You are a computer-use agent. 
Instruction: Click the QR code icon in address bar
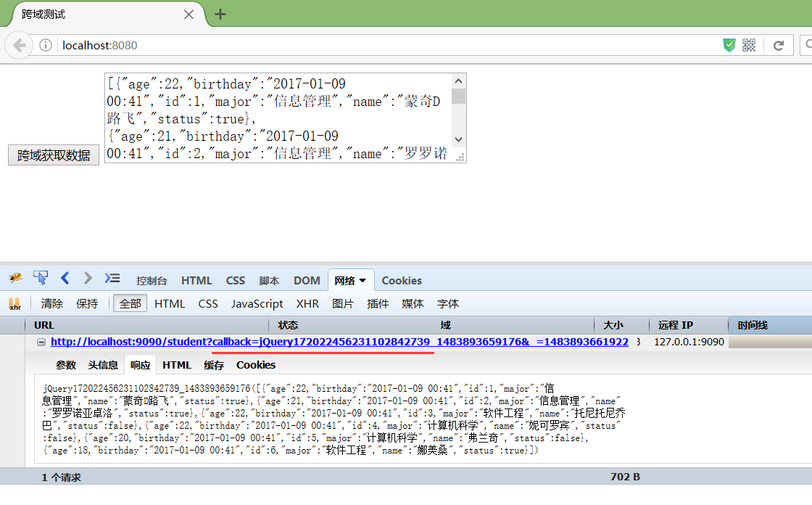[749, 46]
